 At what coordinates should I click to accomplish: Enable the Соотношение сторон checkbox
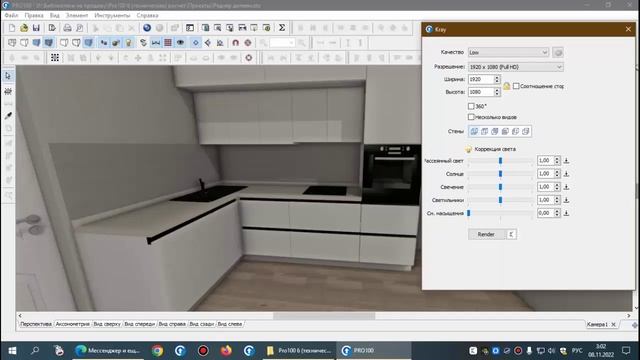click(516, 86)
